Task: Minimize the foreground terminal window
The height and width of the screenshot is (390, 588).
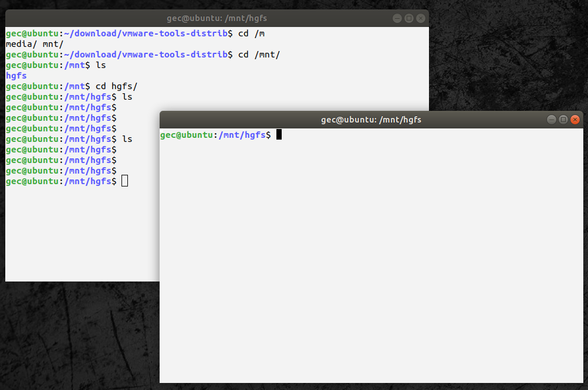Action: (x=552, y=120)
